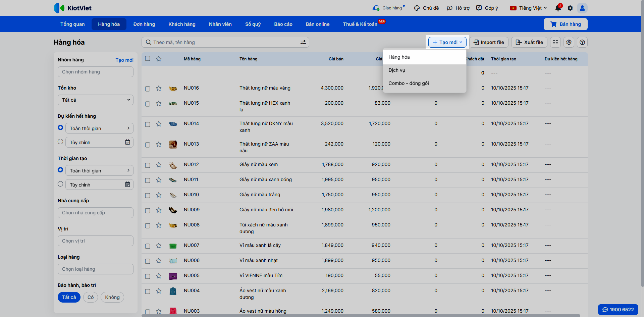The height and width of the screenshot is (317, 644).
Task: Expand Toàn thời gian range for Thời gian tạo
Action: tap(99, 170)
